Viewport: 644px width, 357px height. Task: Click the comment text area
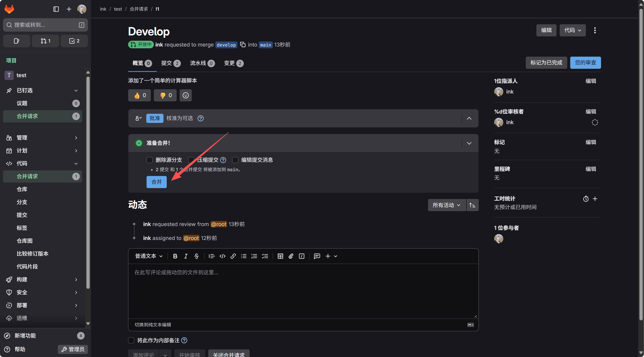coord(303,291)
